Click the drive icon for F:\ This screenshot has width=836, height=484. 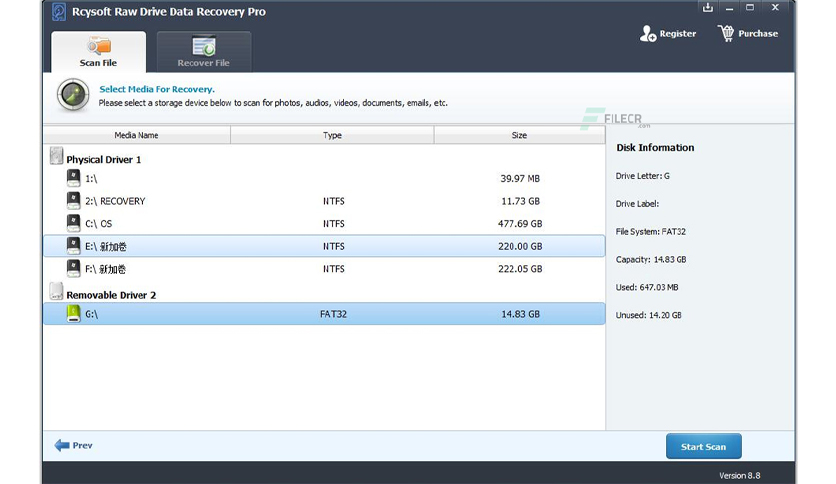click(74, 268)
